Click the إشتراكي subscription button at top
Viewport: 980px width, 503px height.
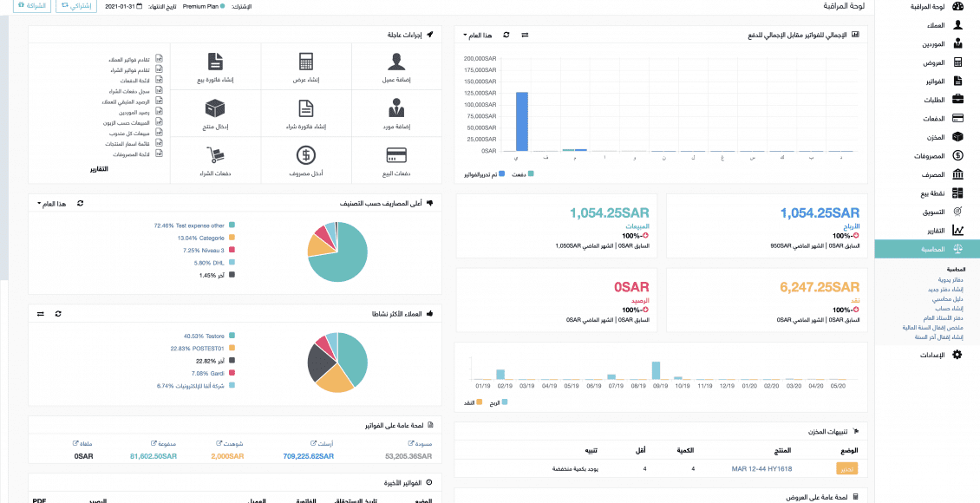[77, 5]
